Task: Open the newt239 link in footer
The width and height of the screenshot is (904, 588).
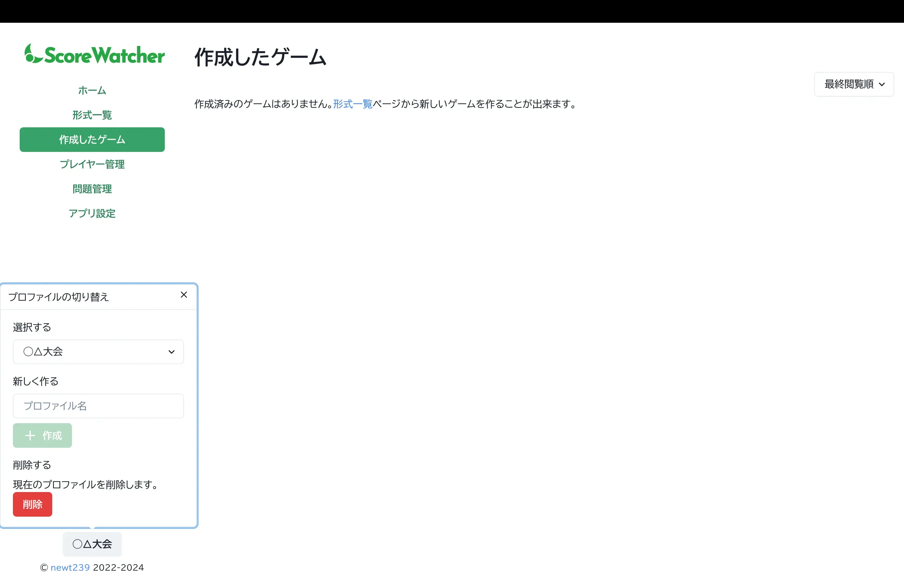Action: click(70, 567)
